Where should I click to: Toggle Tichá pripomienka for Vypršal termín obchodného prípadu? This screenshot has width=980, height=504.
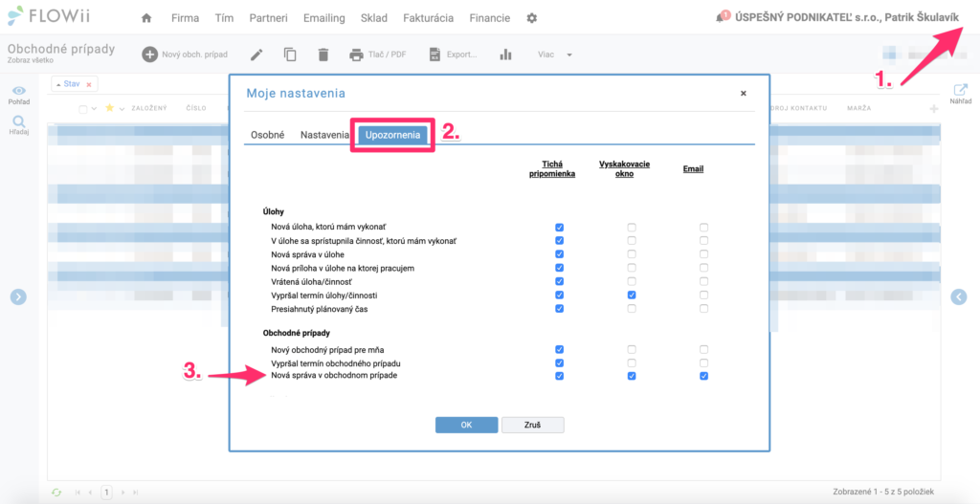pyautogui.click(x=559, y=362)
